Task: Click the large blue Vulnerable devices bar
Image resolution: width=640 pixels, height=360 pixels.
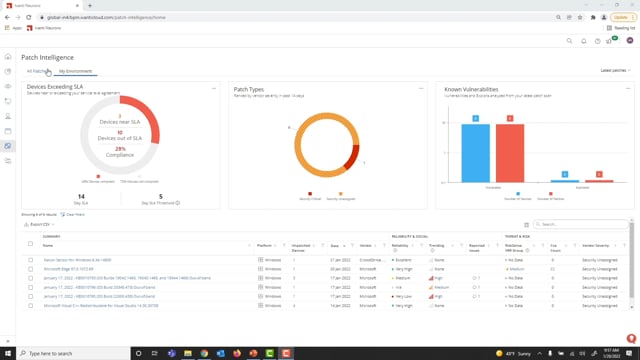Action: tap(476, 153)
